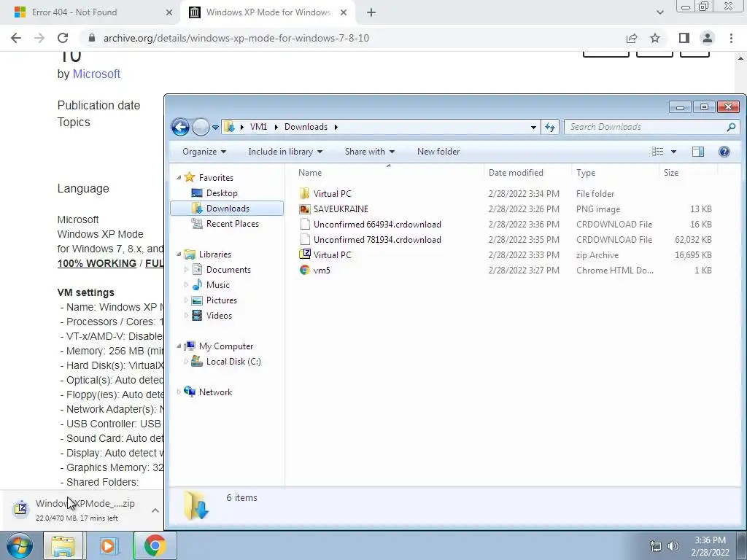This screenshot has width=747, height=560.
Task: Select the Virtual PC folder
Action: pos(333,194)
